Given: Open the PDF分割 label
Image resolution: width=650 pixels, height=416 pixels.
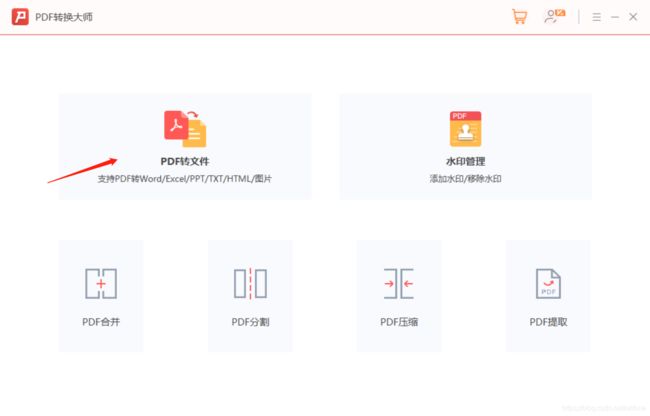Looking at the screenshot, I should coord(250,322).
